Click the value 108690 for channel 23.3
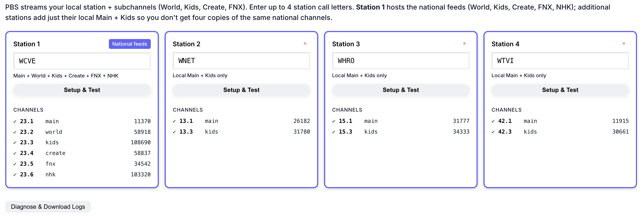 point(141,143)
